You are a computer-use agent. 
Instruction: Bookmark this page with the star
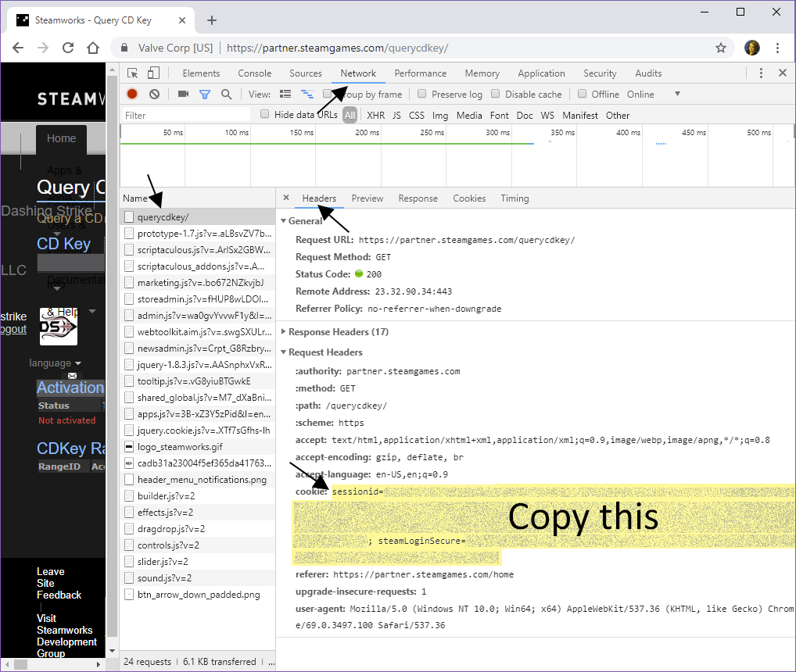(x=720, y=48)
